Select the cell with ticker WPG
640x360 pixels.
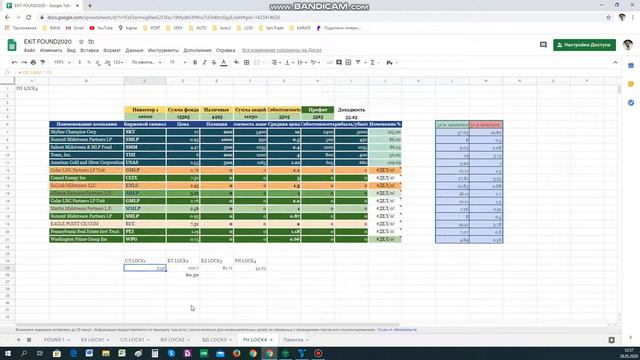(145, 239)
